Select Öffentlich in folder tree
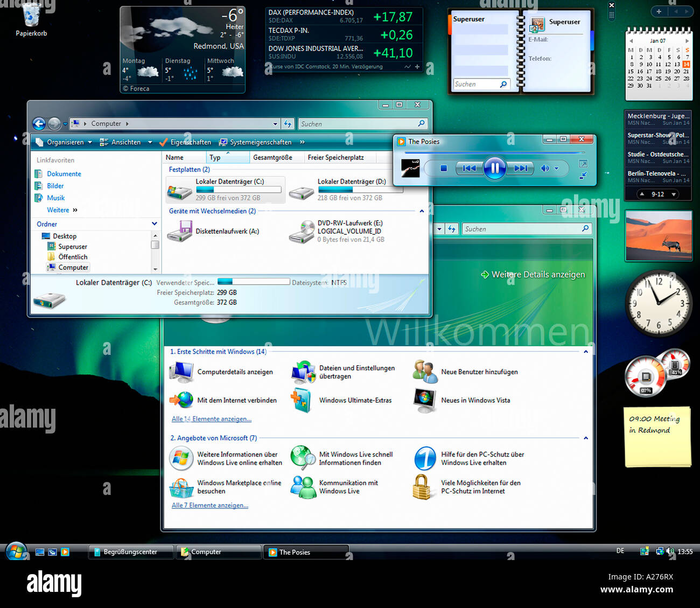Screen dimensions: 700x608 pyautogui.click(x=67, y=257)
